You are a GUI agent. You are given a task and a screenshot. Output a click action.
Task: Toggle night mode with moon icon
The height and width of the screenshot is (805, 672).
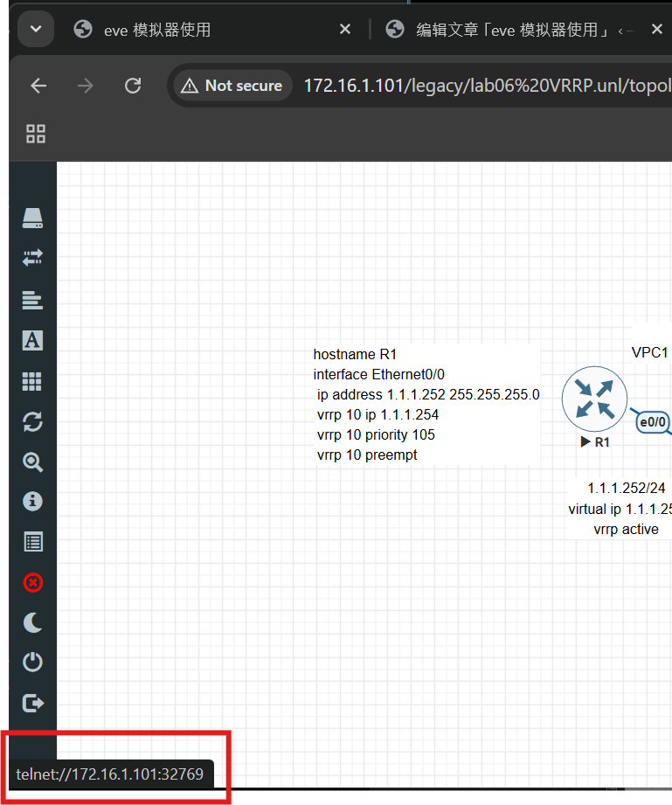coord(32,622)
